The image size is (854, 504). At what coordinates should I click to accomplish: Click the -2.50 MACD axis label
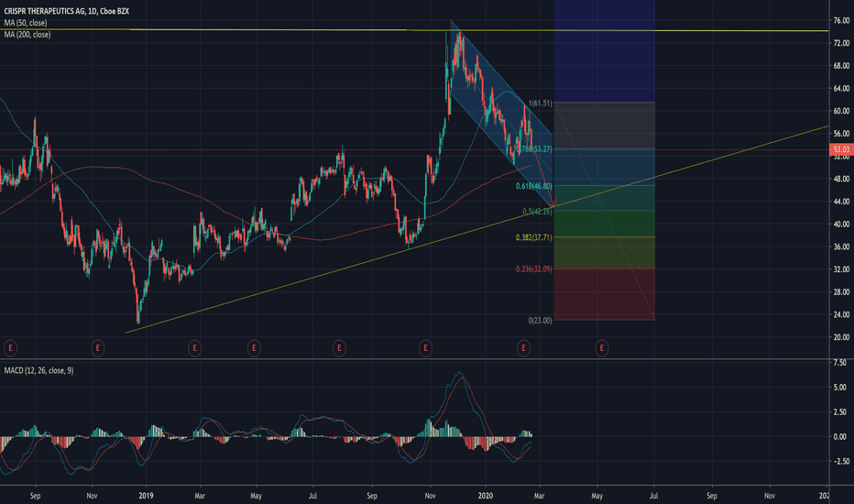838,462
